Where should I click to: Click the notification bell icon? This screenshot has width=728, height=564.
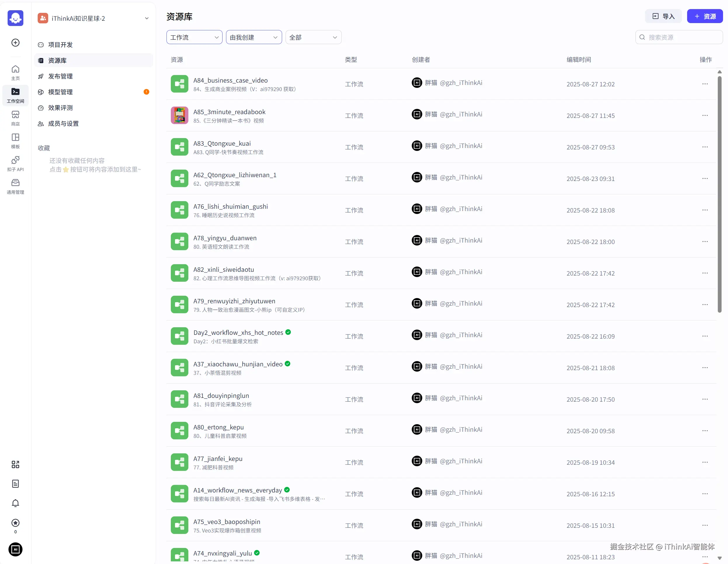click(x=15, y=503)
